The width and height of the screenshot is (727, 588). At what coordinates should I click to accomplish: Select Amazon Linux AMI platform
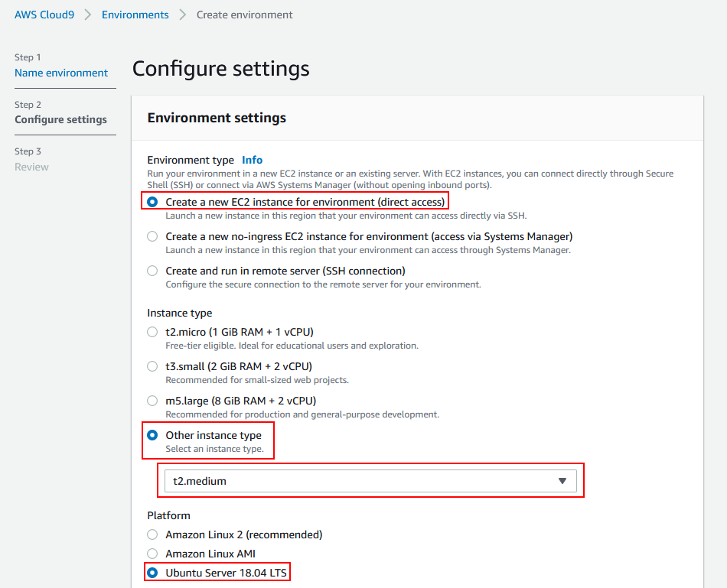click(x=153, y=554)
